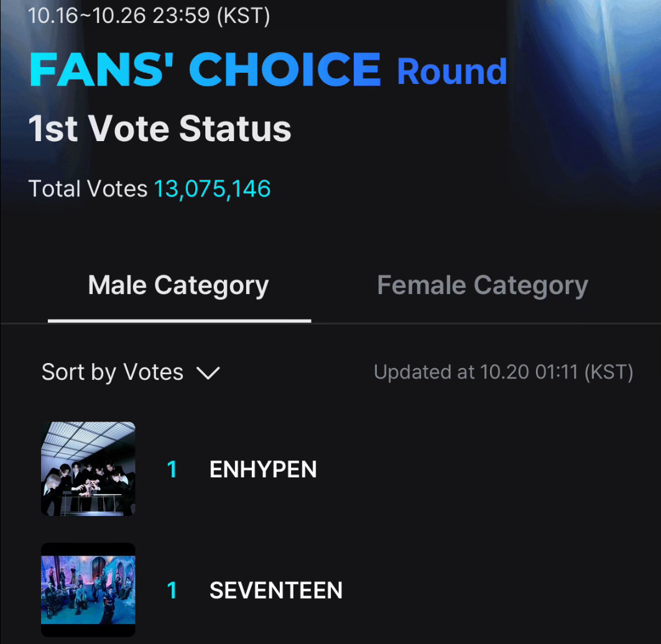Screen dimensions: 661x644
Task: Switch to the Male Category tab
Action: tap(178, 286)
